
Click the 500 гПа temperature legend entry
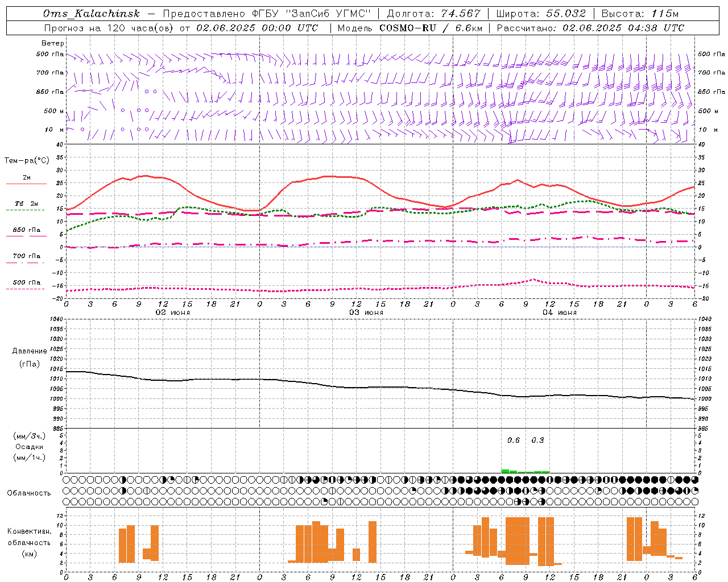(x=26, y=282)
